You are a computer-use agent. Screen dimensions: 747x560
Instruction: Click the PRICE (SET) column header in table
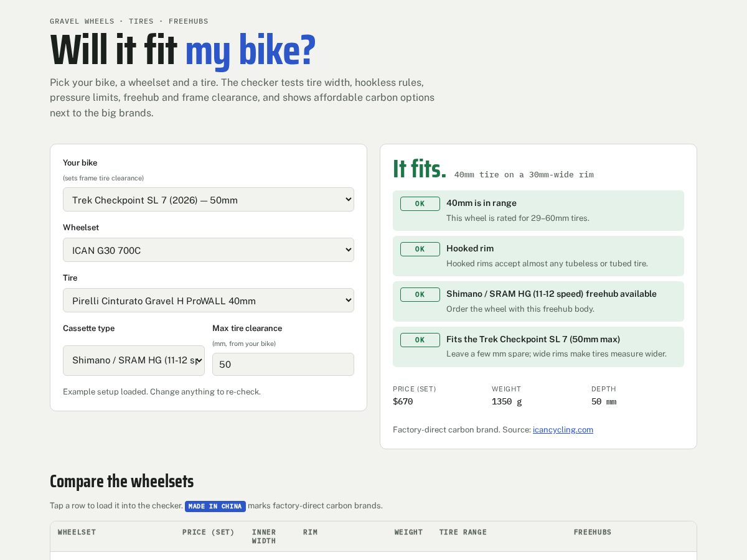click(209, 532)
